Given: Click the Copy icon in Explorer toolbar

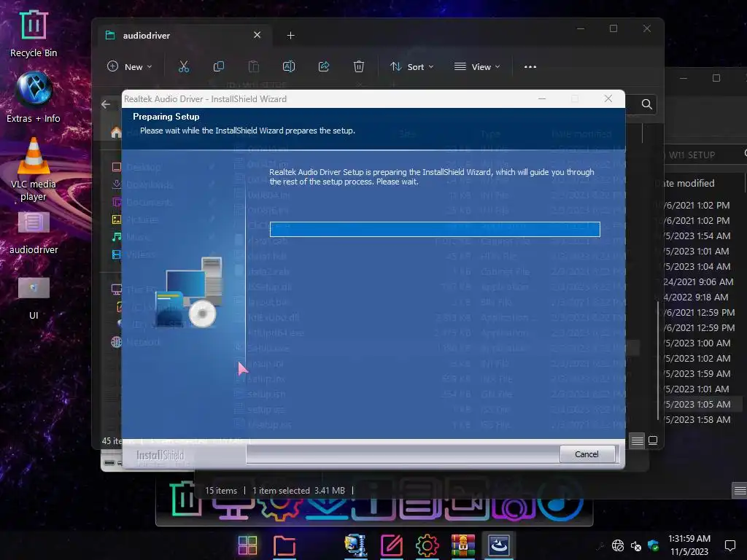Looking at the screenshot, I should (x=219, y=66).
